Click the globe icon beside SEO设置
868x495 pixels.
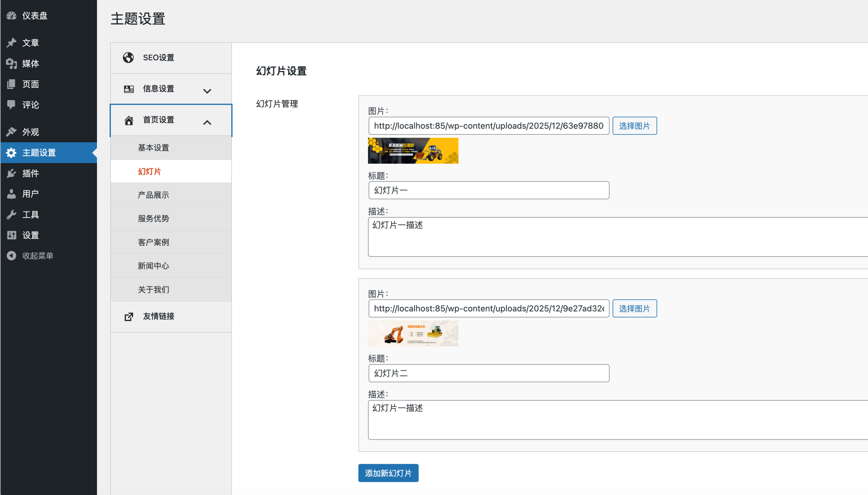[x=129, y=58]
